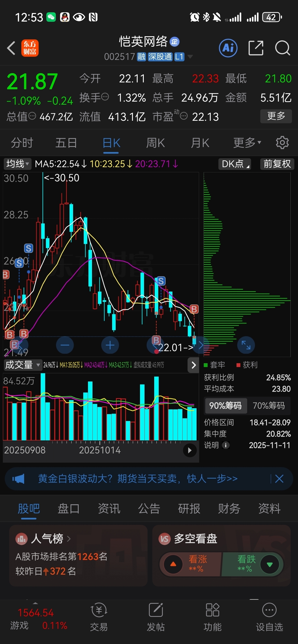Expand chart to fullscreen icon

246,345
